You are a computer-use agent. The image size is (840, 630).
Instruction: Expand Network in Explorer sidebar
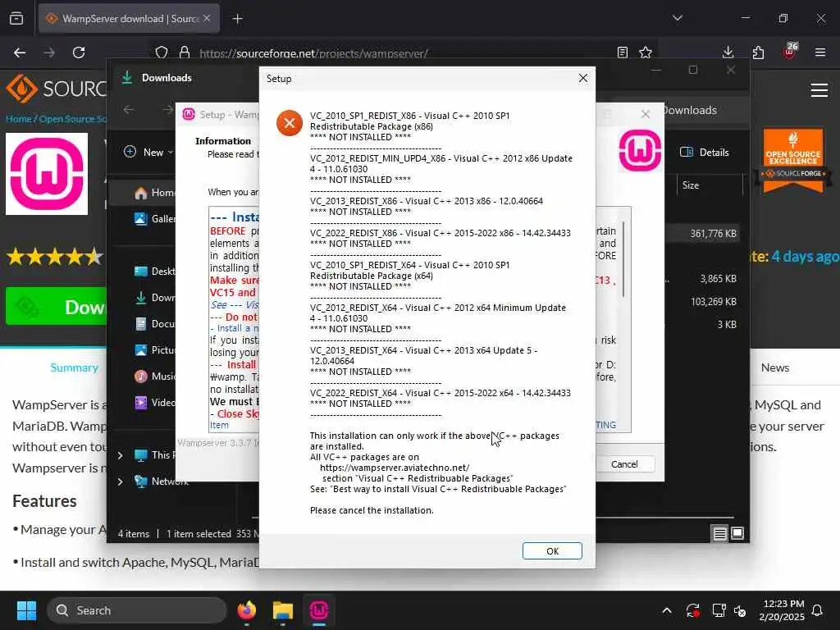click(121, 482)
